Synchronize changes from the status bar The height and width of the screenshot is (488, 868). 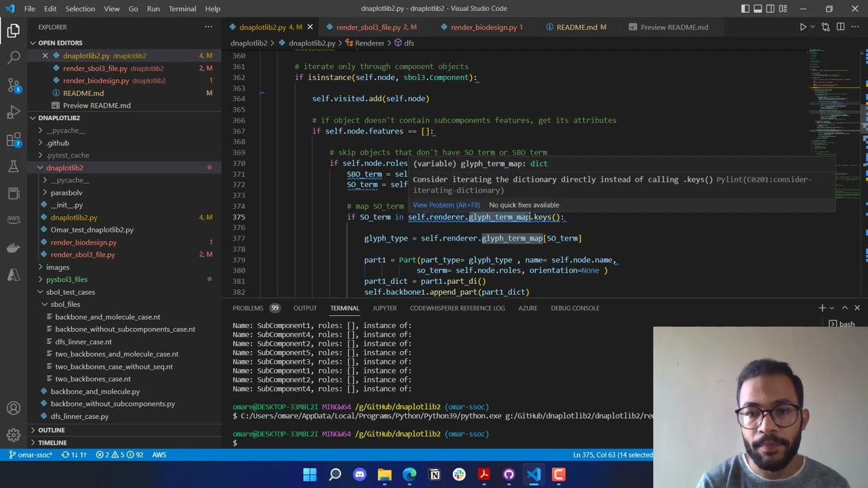coord(74,455)
